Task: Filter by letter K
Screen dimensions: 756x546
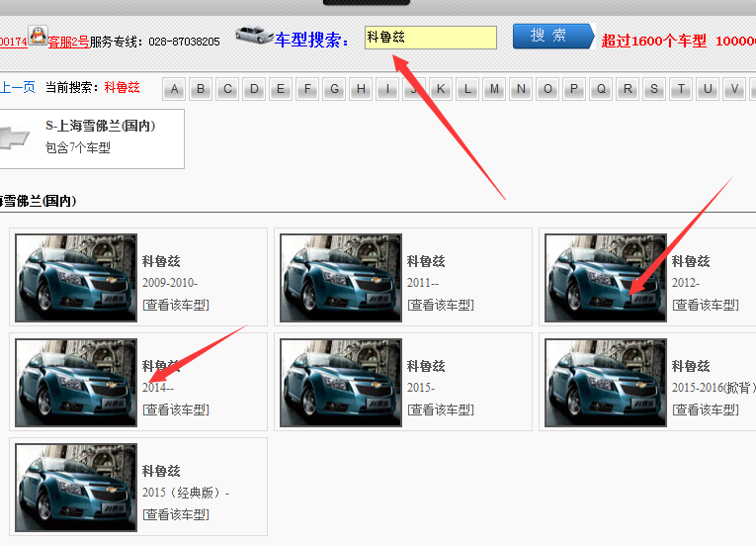Action: tap(441, 89)
